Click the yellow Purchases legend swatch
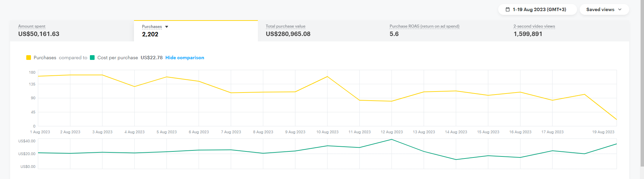 point(29,58)
